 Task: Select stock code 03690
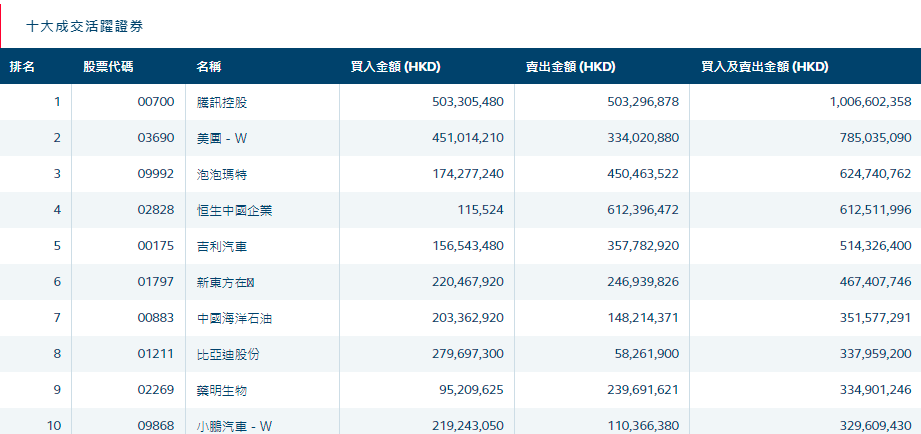coord(156,138)
